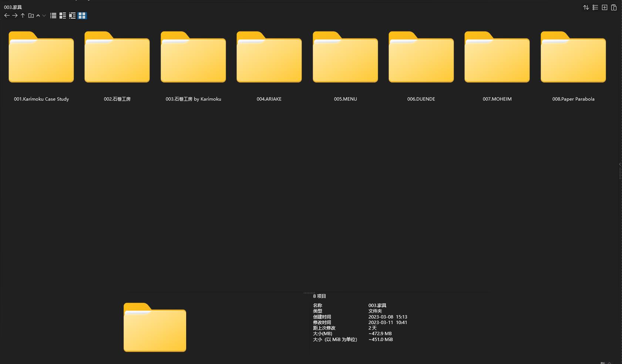Open the sort order arrows option
This screenshot has height=364, width=622.
click(586, 7)
